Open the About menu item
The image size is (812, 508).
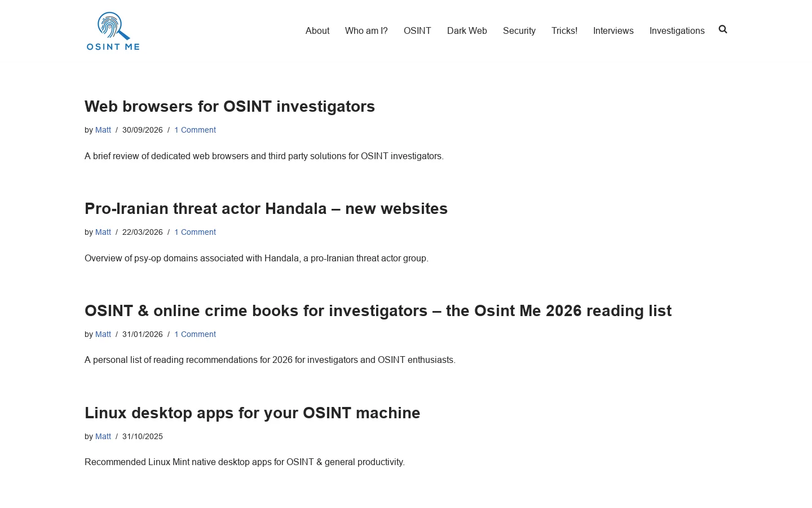[x=317, y=30]
